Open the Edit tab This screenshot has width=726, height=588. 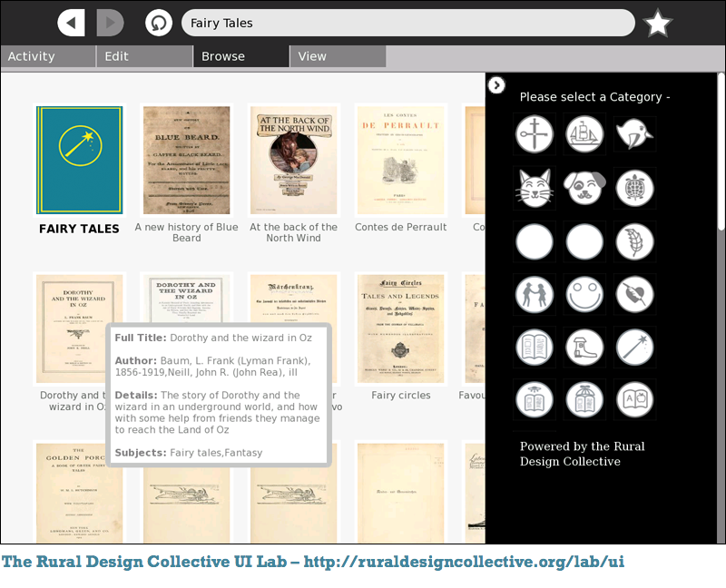click(x=143, y=56)
